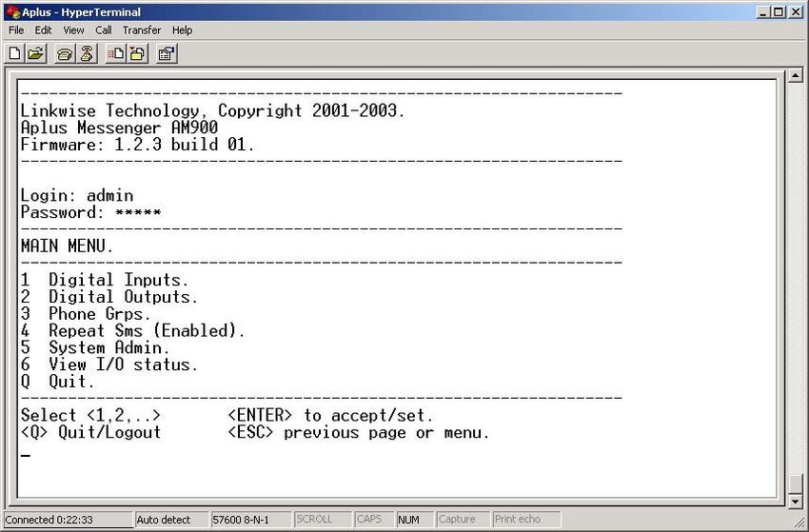Screen dimensions: 809x532
Task: Click the 'Digital Inputs.' menu line
Action: click(x=105, y=280)
